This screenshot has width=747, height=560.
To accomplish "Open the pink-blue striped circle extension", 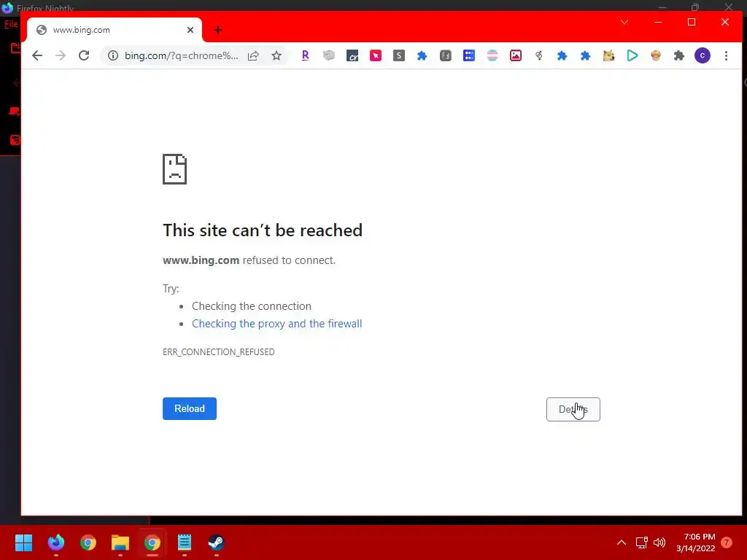I will 492,55.
